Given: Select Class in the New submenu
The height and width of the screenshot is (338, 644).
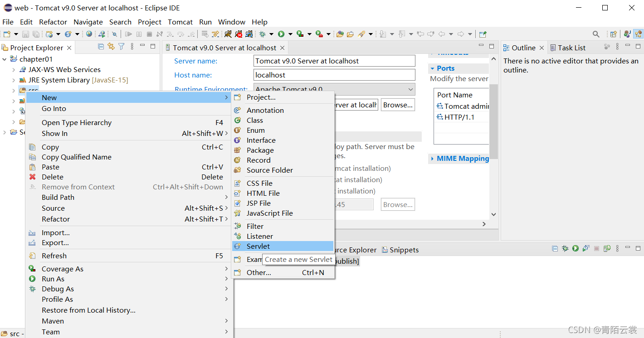Looking at the screenshot, I should coord(283,120).
